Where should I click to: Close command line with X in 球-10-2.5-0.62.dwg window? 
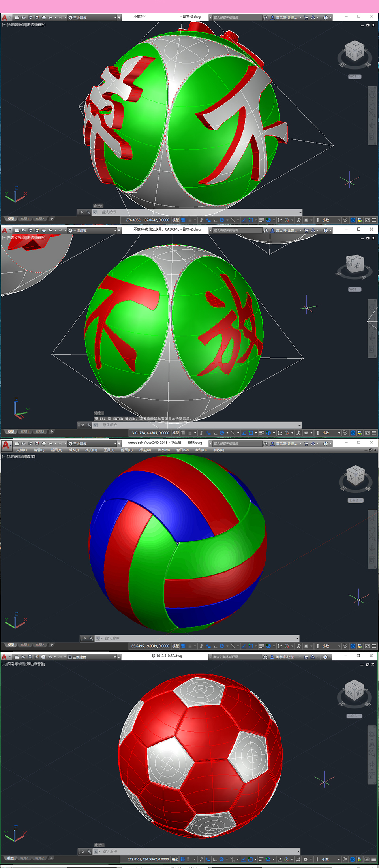pyautogui.click(x=83, y=851)
